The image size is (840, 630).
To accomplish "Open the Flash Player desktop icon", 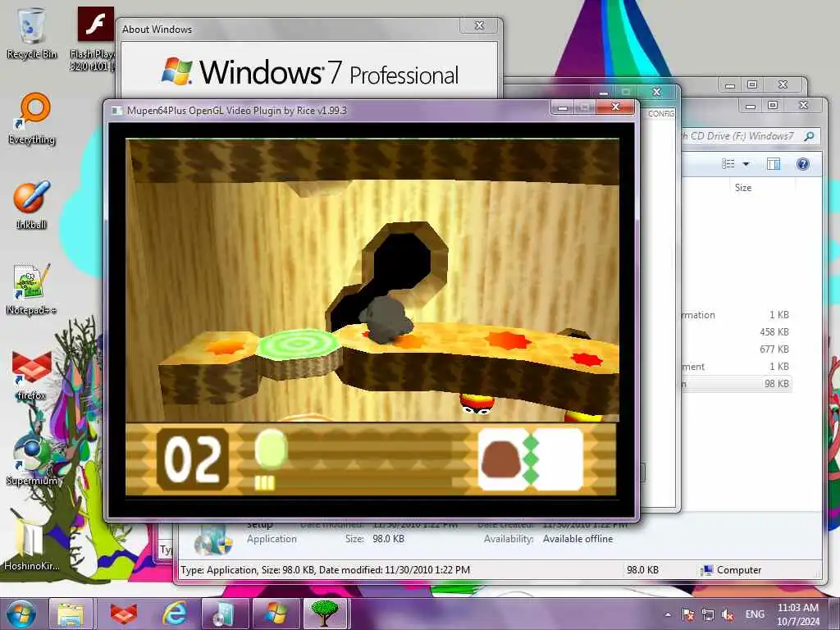I will click(94, 39).
